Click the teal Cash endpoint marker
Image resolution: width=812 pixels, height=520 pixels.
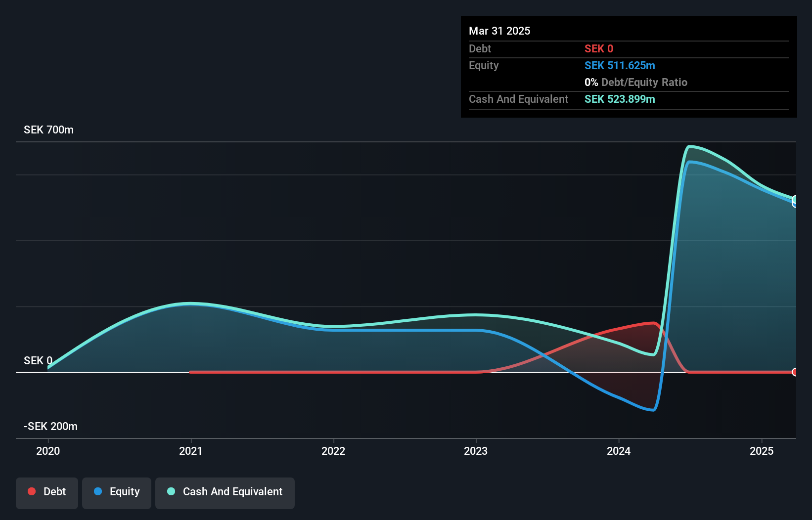click(795, 199)
